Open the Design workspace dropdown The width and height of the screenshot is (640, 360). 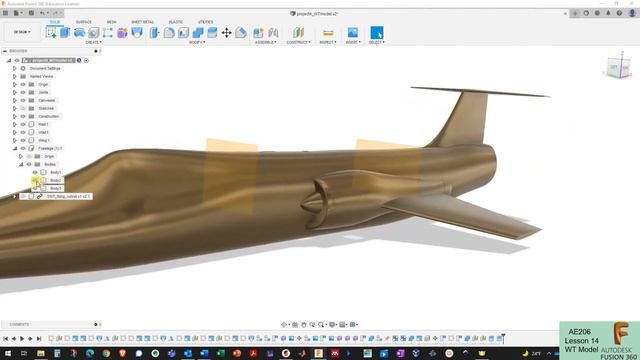coord(22,32)
